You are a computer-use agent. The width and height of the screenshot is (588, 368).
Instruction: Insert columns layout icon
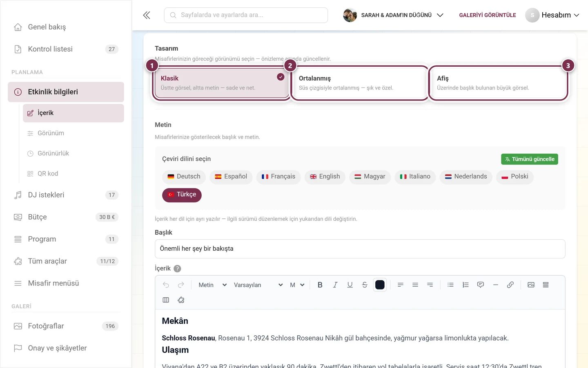166,300
